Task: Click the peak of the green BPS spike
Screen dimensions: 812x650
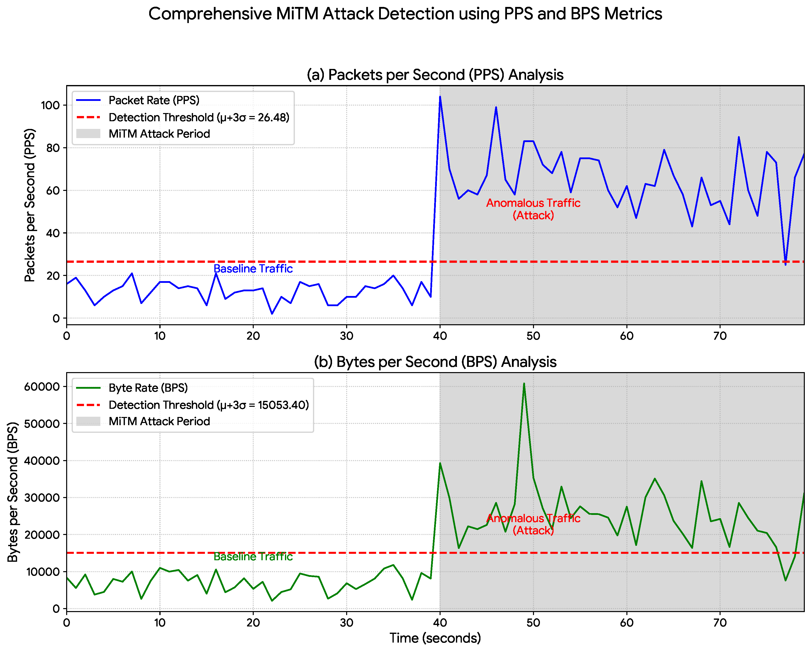Action: tap(524, 384)
